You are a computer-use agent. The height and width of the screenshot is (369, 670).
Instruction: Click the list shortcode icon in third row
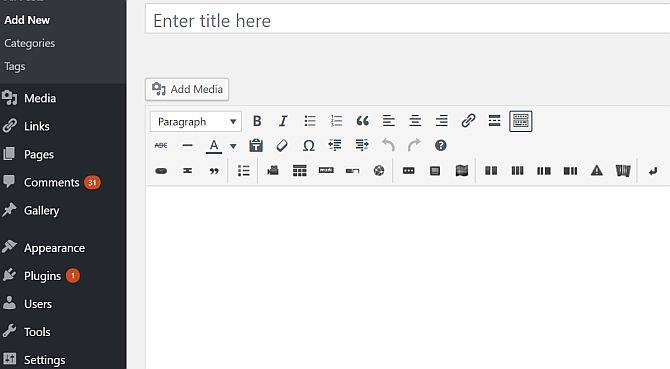244,171
